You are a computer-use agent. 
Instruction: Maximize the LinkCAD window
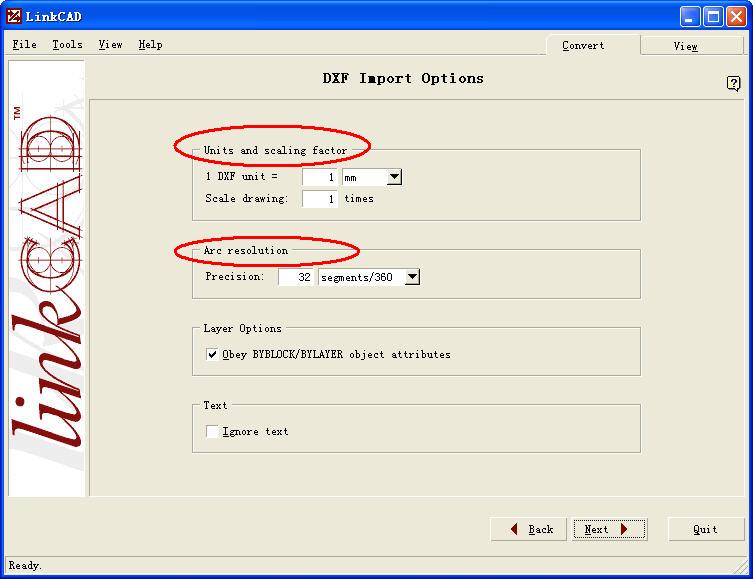pos(713,15)
